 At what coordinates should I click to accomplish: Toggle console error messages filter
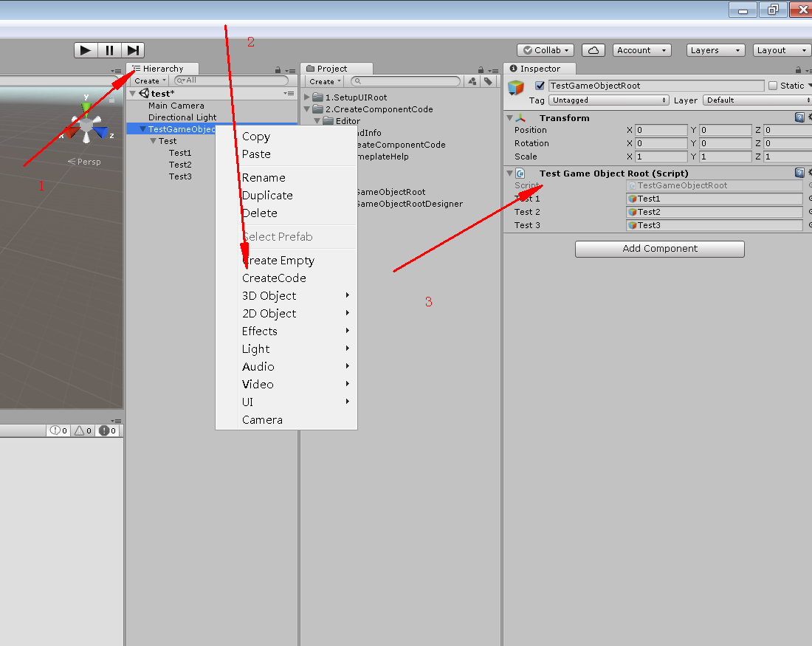[108, 430]
